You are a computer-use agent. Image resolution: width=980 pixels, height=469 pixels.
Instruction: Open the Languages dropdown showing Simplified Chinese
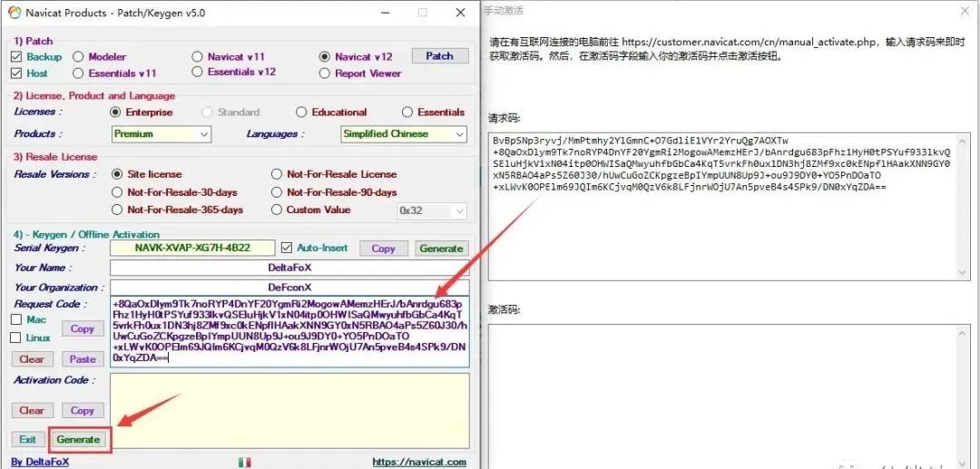(404, 133)
